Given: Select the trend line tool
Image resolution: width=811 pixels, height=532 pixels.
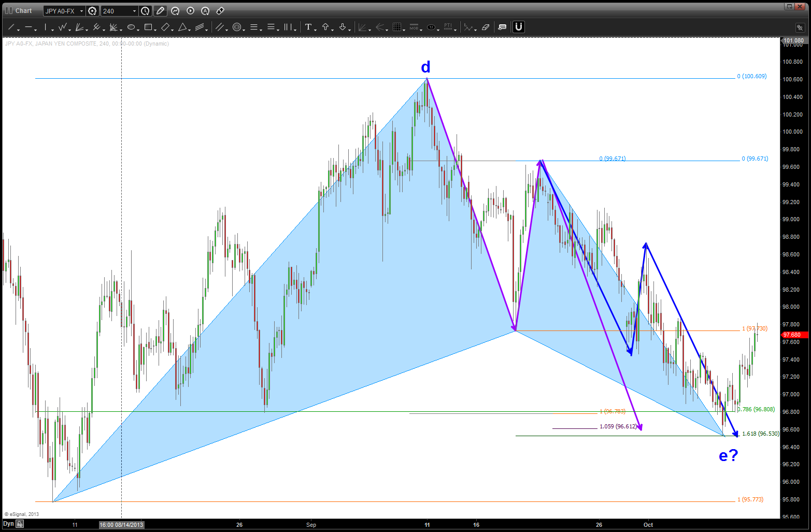Looking at the screenshot, I should 11,27.
